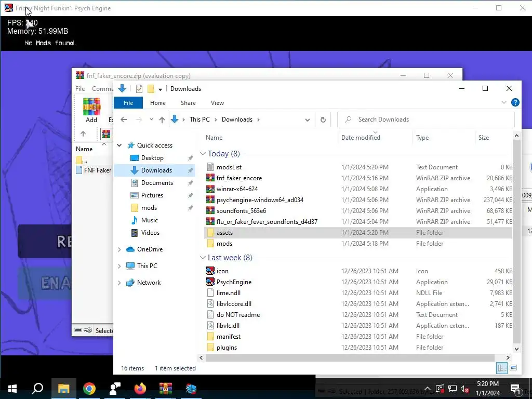The height and width of the screenshot is (399, 532).
Task: Open the Windows Start menu
Action: point(12,389)
